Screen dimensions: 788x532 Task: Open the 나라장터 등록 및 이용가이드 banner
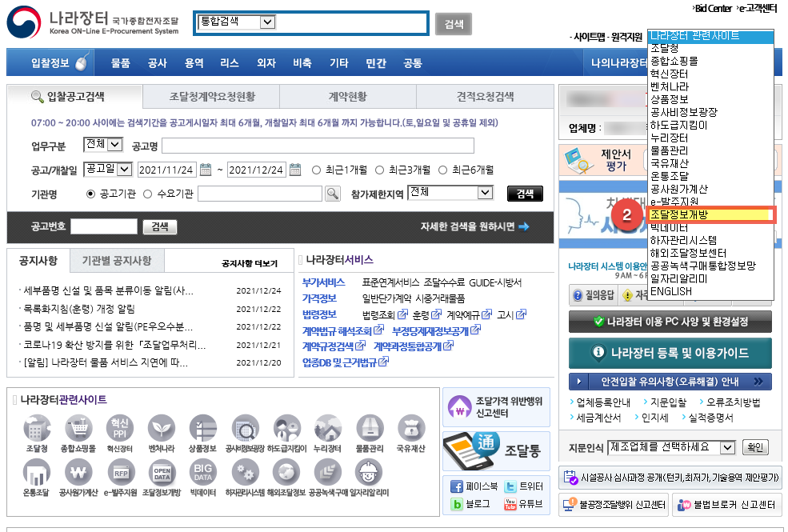[670, 353]
